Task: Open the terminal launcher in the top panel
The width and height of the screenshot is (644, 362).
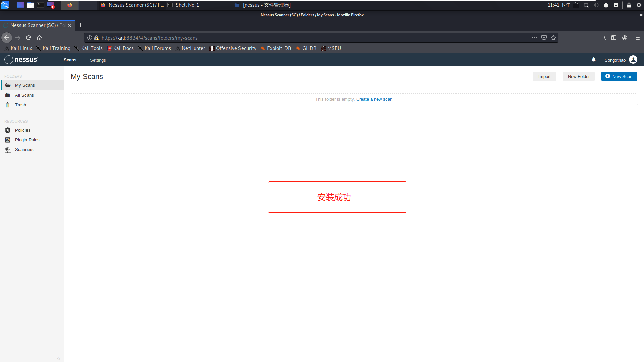Action: pyautogui.click(x=41, y=5)
